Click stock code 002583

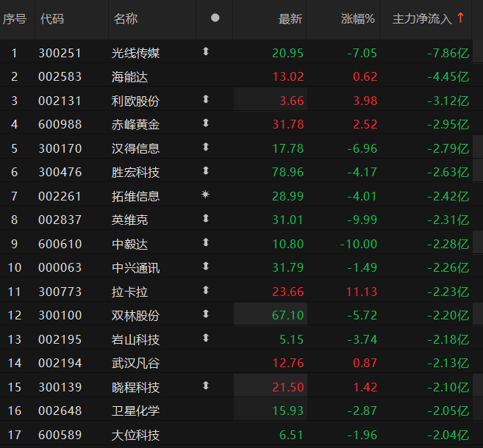(x=60, y=76)
